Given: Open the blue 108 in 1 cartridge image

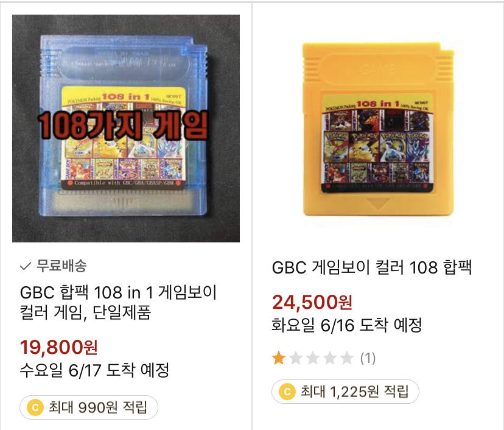Looking at the screenshot, I should coord(126,129).
